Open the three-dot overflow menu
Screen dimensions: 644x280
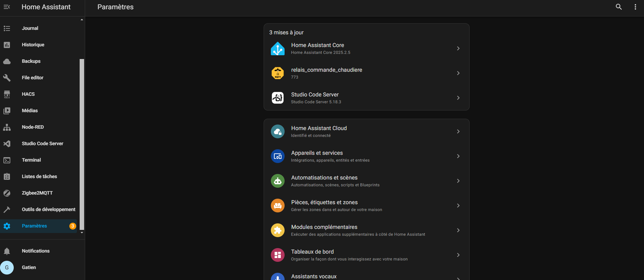tap(635, 7)
